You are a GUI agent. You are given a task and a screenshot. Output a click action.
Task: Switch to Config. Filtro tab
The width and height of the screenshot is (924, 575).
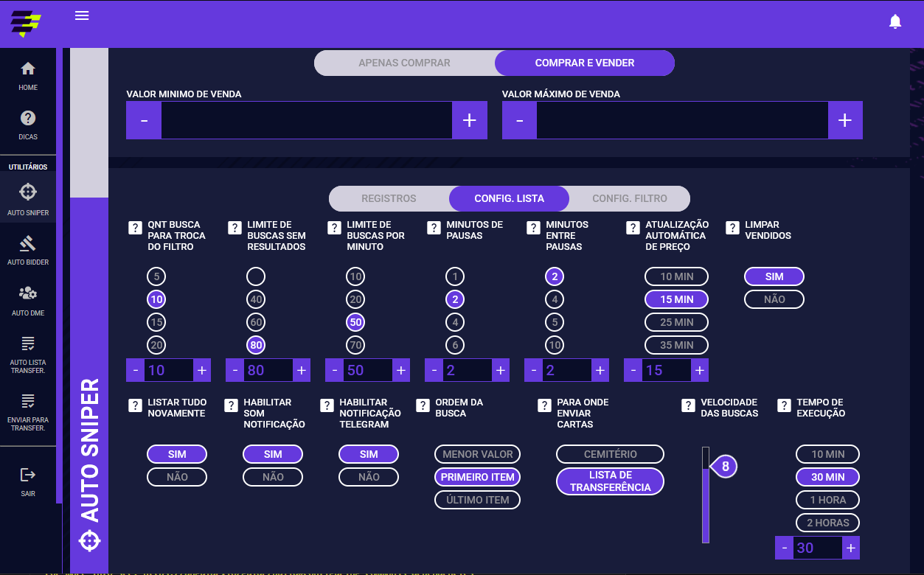click(629, 198)
